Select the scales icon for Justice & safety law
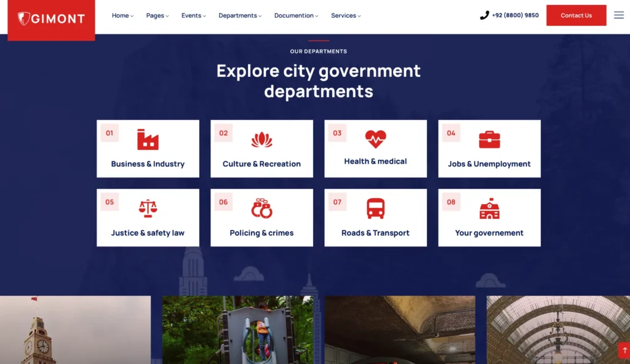Viewport: 630px width, 364px height. tap(148, 209)
